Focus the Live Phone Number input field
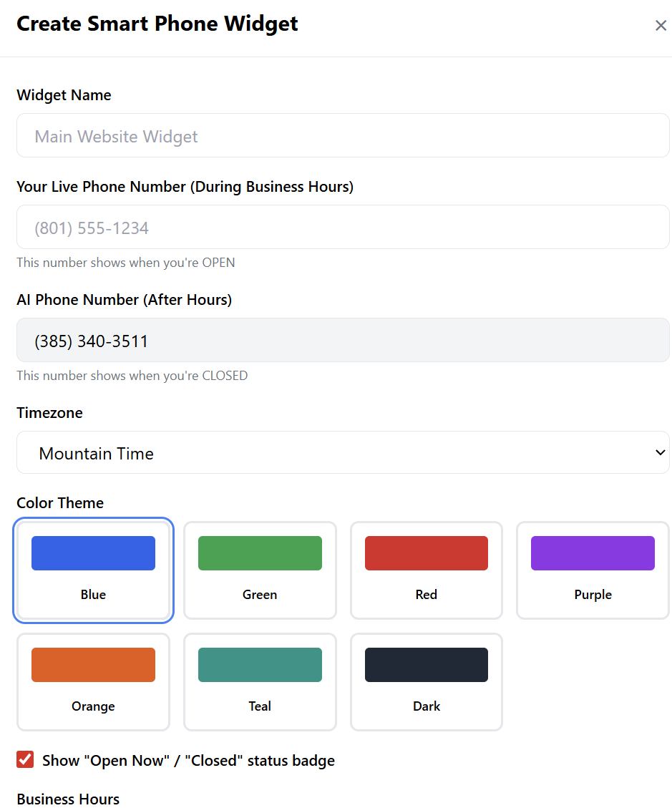Image resolution: width=672 pixels, height=808 pixels. (343, 228)
